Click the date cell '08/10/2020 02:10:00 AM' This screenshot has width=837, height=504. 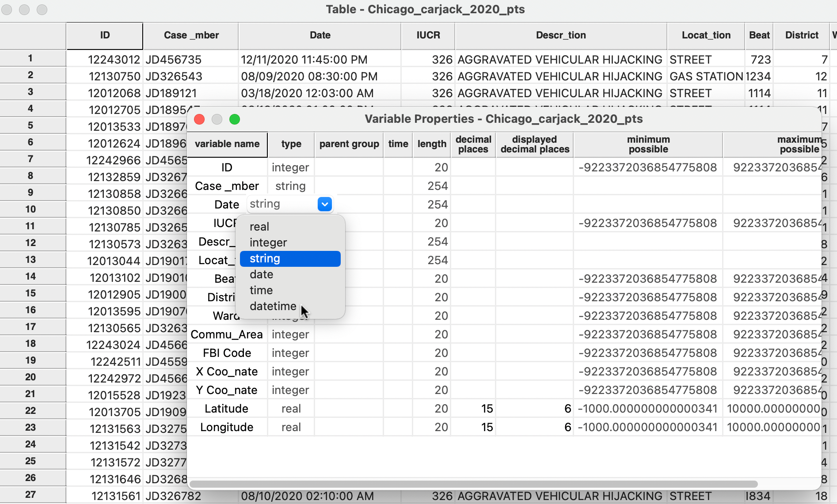[320, 496]
